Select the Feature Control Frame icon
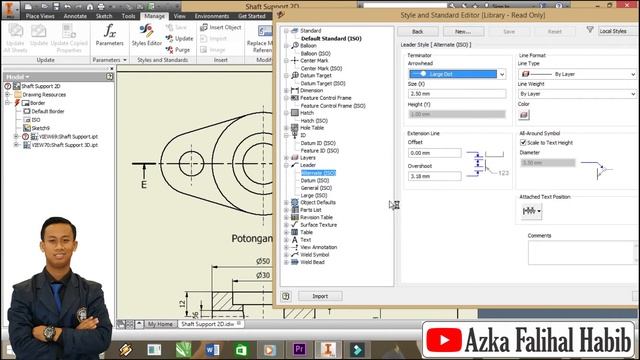Image resolution: width=640 pixels, height=360 pixels. (x=295, y=98)
